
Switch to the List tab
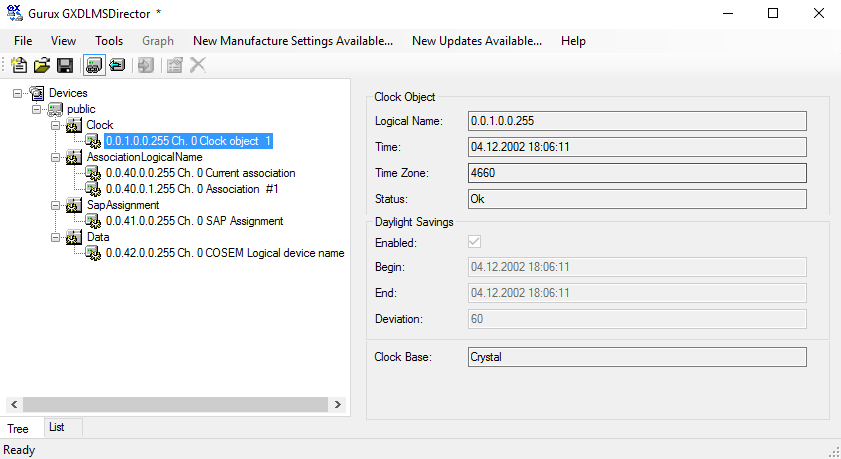pos(57,428)
